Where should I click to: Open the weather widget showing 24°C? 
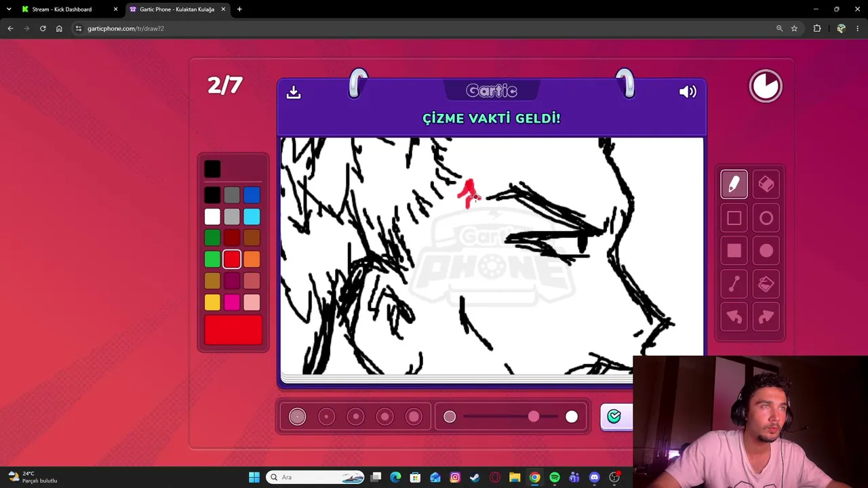coord(33,477)
